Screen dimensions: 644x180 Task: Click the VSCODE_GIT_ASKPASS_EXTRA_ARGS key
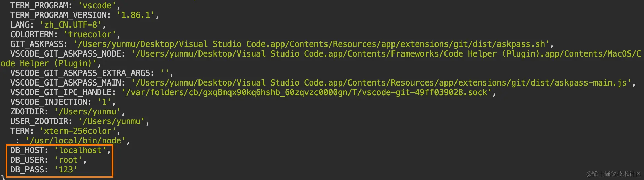(80, 73)
